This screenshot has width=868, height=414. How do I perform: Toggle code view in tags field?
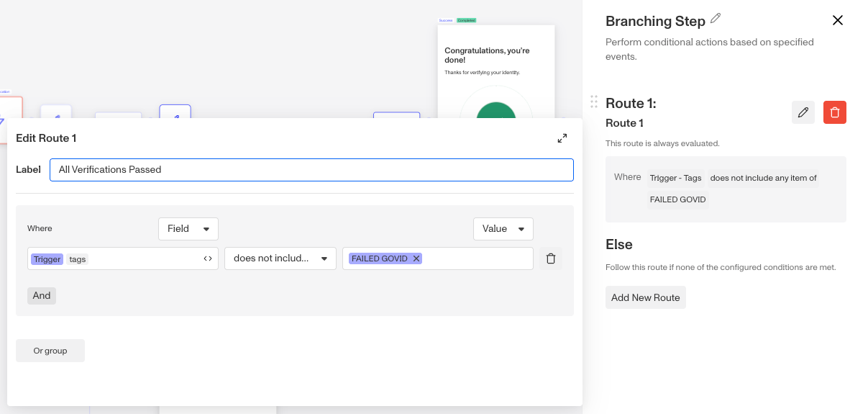(208, 258)
